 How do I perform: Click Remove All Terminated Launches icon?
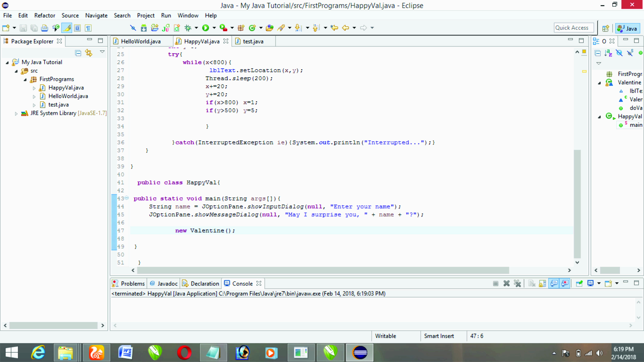(517, 283)
